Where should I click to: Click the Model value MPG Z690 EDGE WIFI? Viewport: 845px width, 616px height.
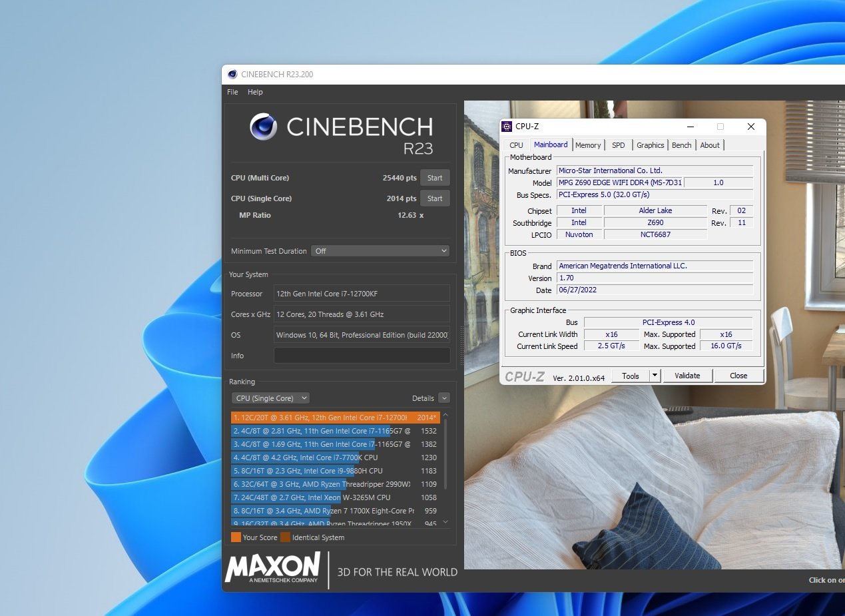pyautogui.click(x=619, y=182)
